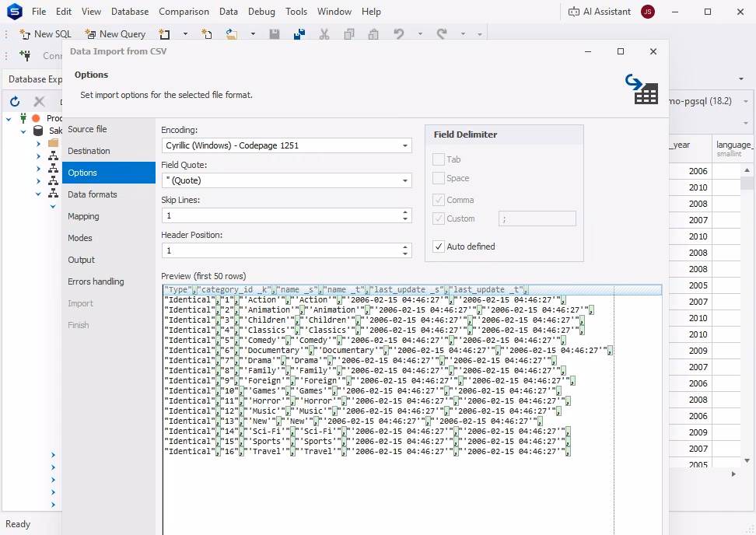
Task: Open the View menu
Action: click(91, 12)
